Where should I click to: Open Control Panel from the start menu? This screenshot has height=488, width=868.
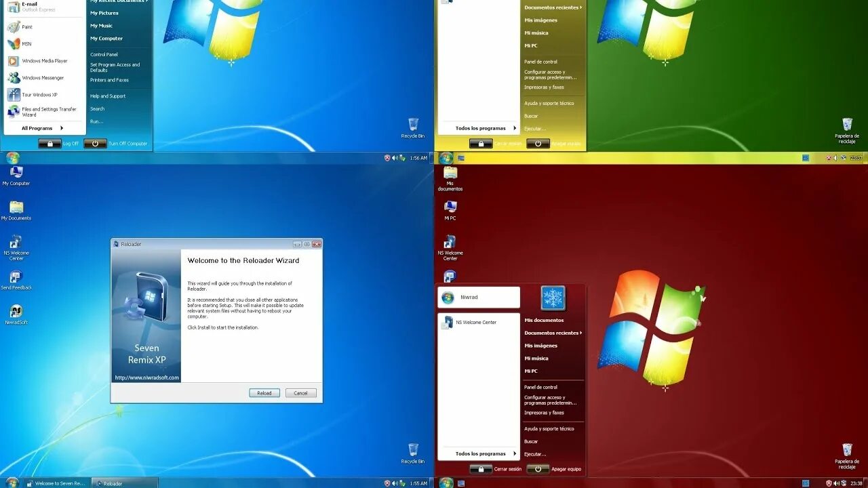tap(104, 54)
